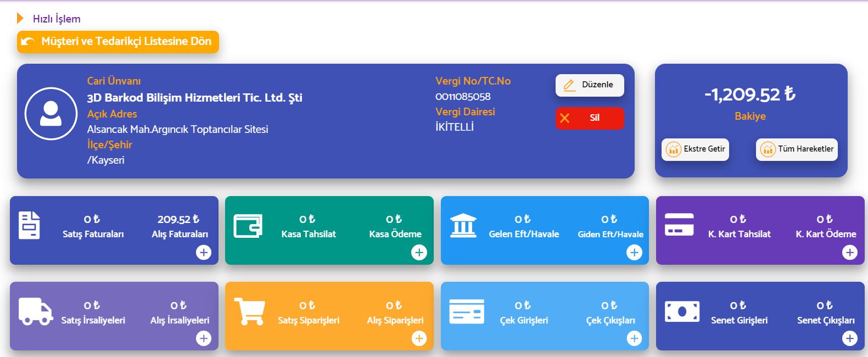Select the address Alsancak Mah.Argıncık Toptancılar Sitesi
868x357 pixels.
(178, 130)
